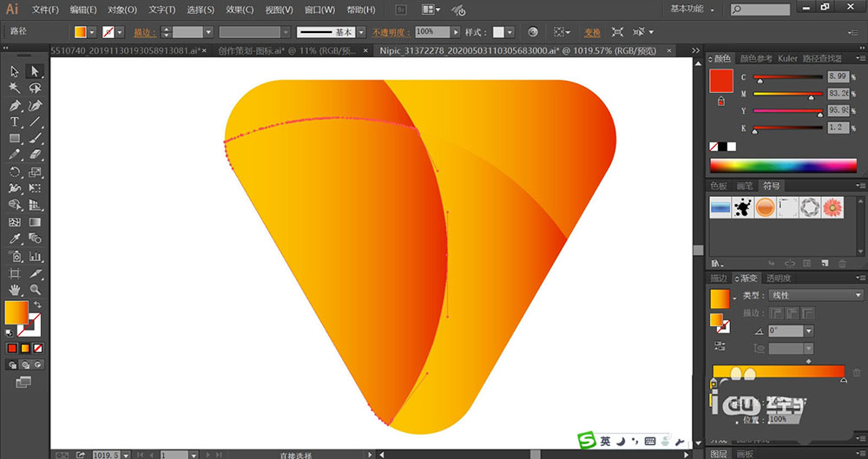Select the Shape Builder tool
The height and width of the screenshot is (459, 868).
(x=15, y=206)
